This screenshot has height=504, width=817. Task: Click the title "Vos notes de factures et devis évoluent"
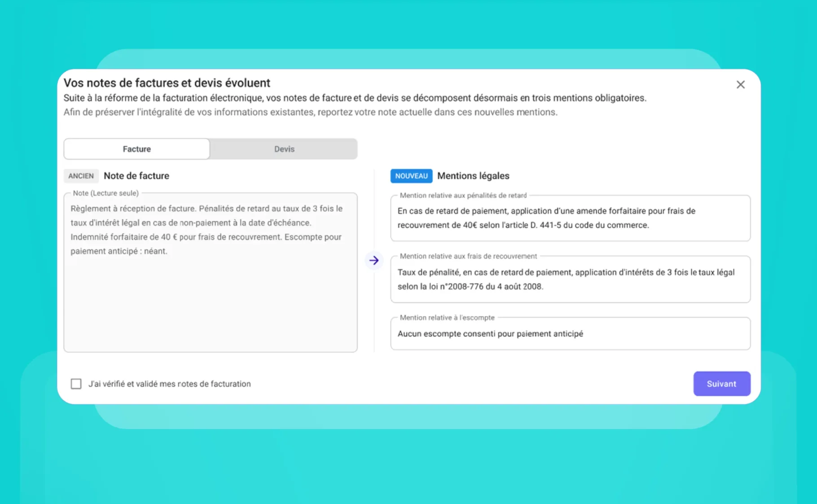point(167,83)
